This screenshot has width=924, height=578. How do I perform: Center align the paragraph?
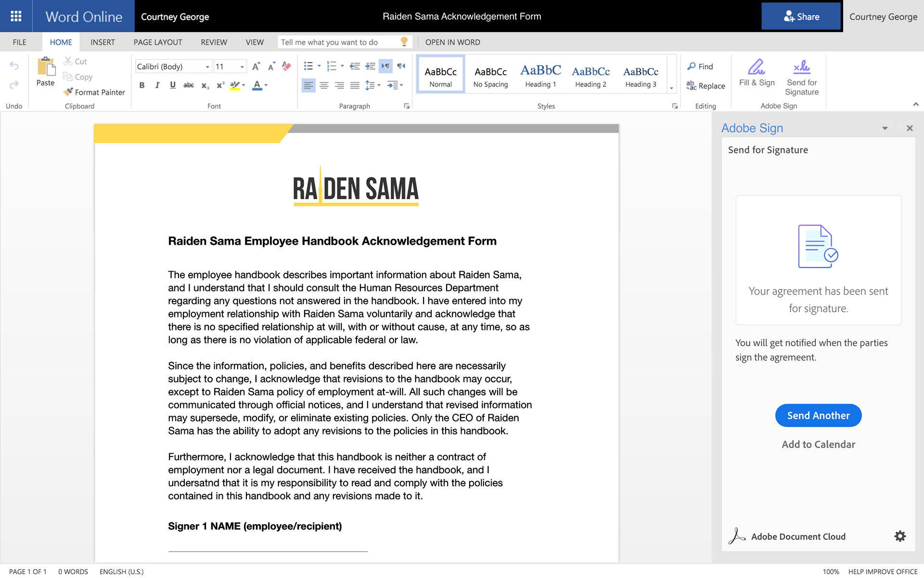(324, 85)
